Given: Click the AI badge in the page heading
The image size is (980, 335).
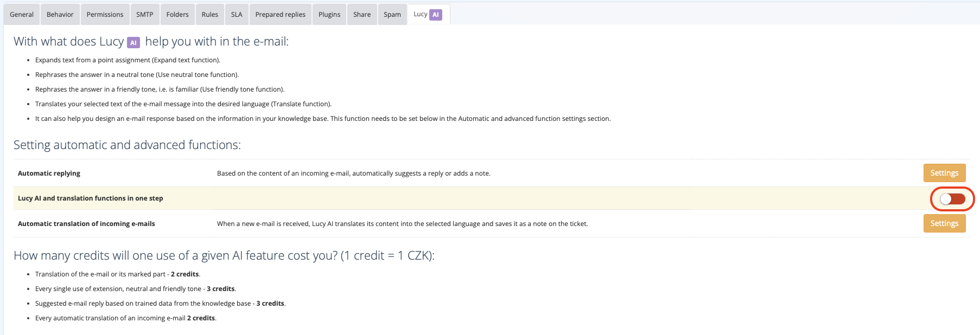Looking at the screenshot, I should pos(133,42).
